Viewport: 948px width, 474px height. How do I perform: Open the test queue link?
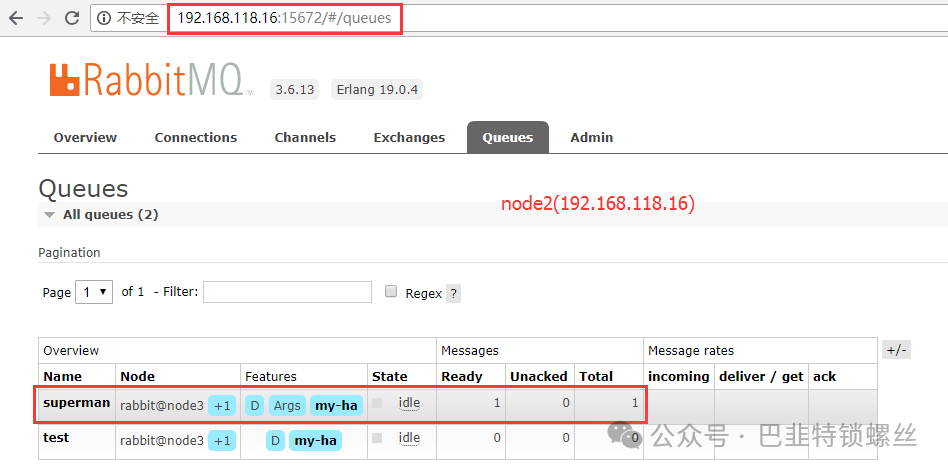(56, 438)
